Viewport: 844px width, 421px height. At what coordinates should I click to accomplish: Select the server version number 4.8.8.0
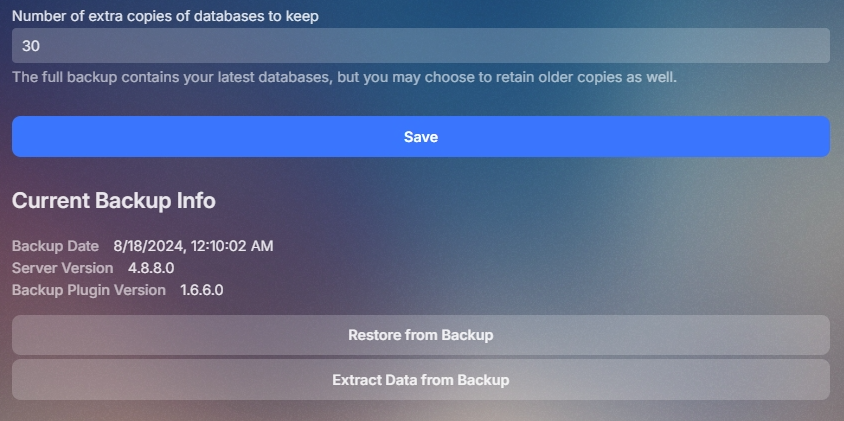pos(151,268)
